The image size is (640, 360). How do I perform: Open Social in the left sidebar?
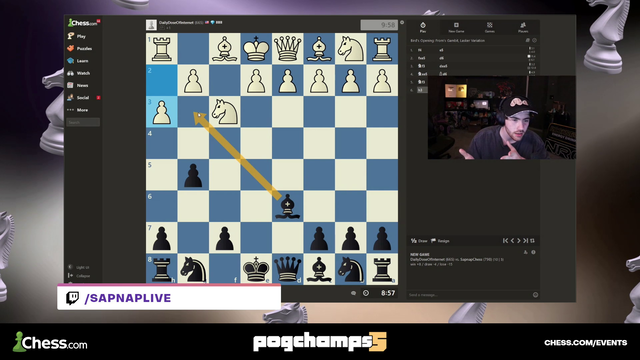78,98
